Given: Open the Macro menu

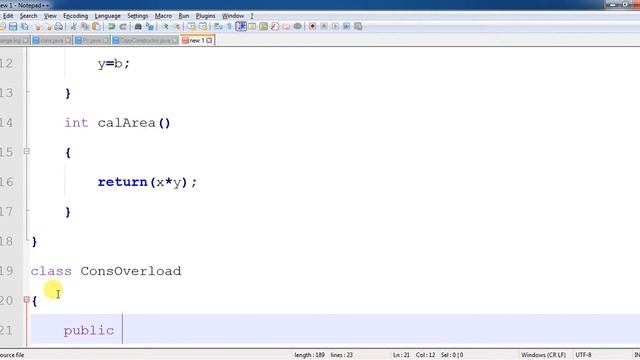Looking at the screenshot, I should [163, 16].
